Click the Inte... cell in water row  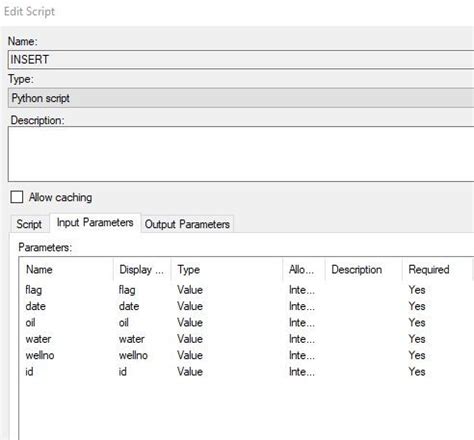coord(302,339)
